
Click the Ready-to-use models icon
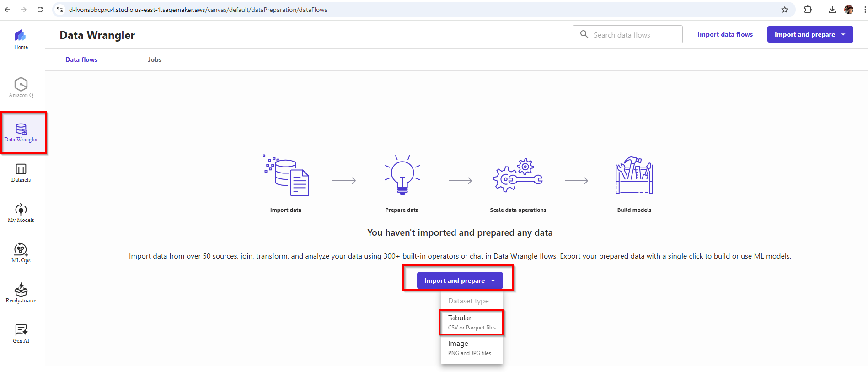pos(21,293)
